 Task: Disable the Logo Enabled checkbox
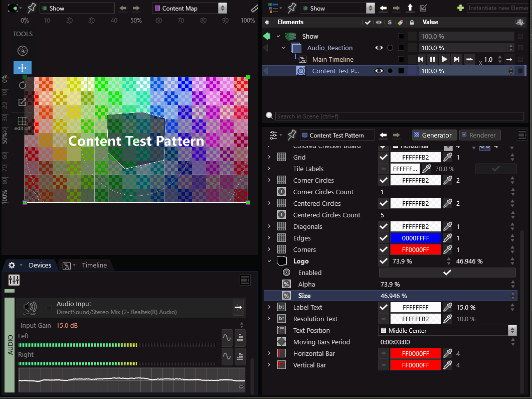(x=447, y=273)
